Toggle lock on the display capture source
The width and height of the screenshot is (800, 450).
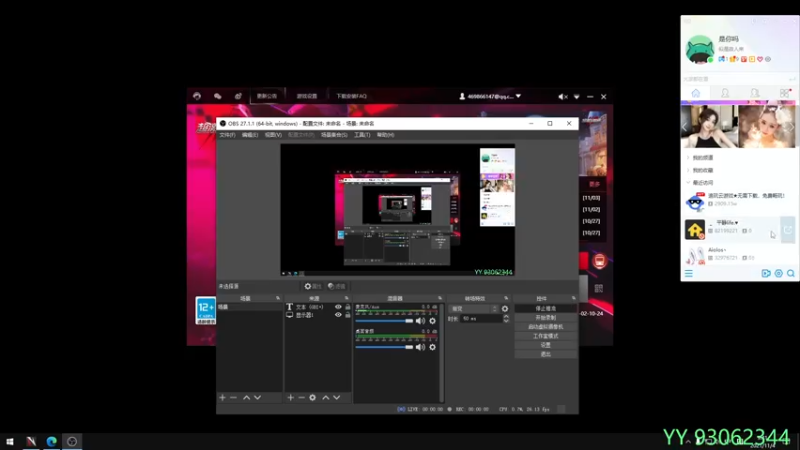point(347,315)
